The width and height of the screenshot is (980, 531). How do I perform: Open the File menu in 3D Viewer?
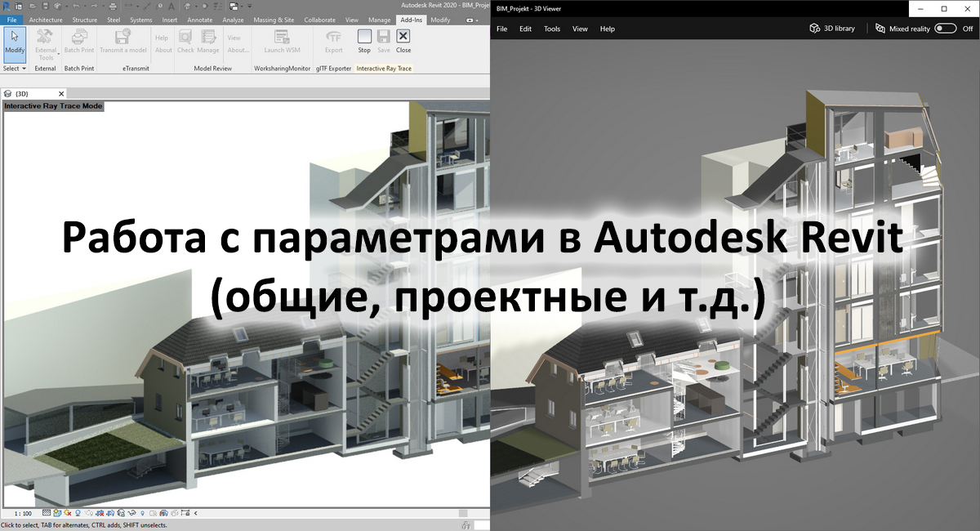(x=501, y=29)
